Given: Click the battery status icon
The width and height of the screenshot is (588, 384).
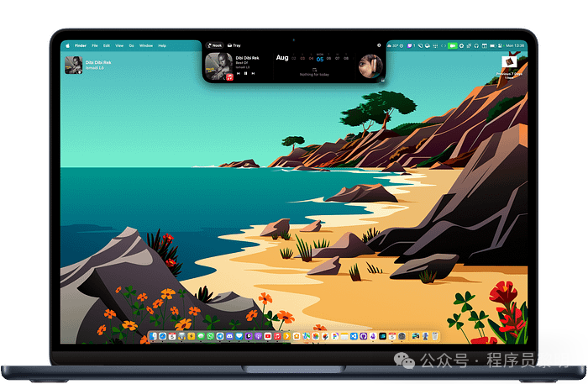Looking at the screenshot, I should point(493,45).
